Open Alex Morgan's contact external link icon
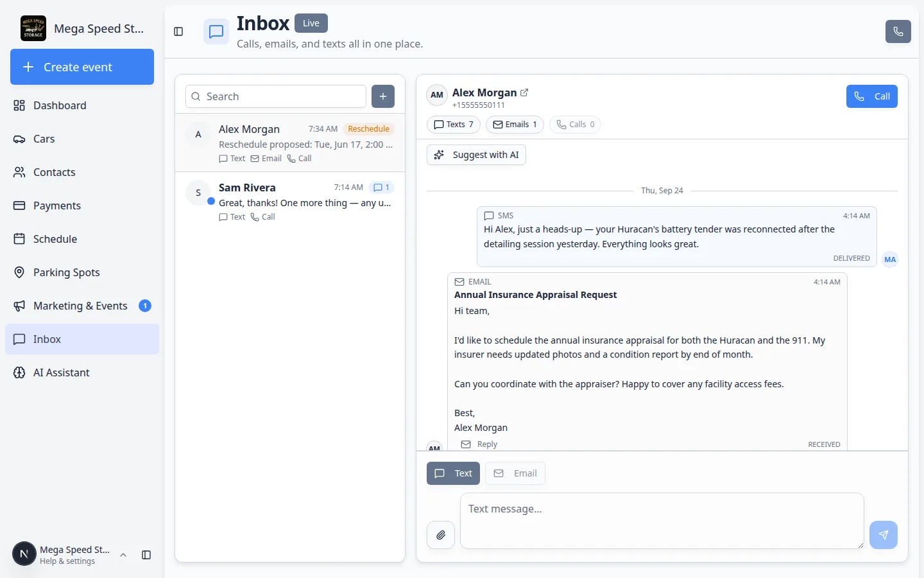Viewport: 924px width, 578px height. click(x=524, y=92)
